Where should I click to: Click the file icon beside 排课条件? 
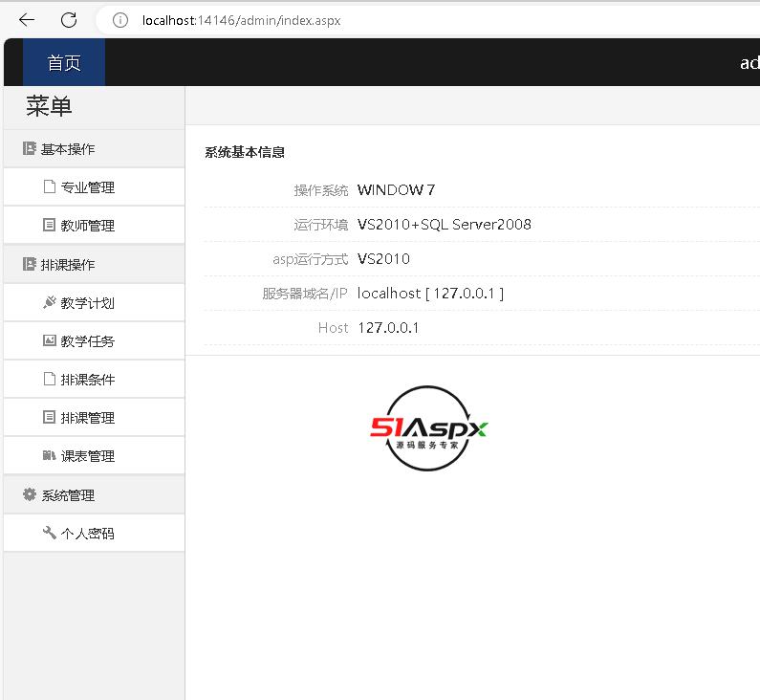click(50, 379)
